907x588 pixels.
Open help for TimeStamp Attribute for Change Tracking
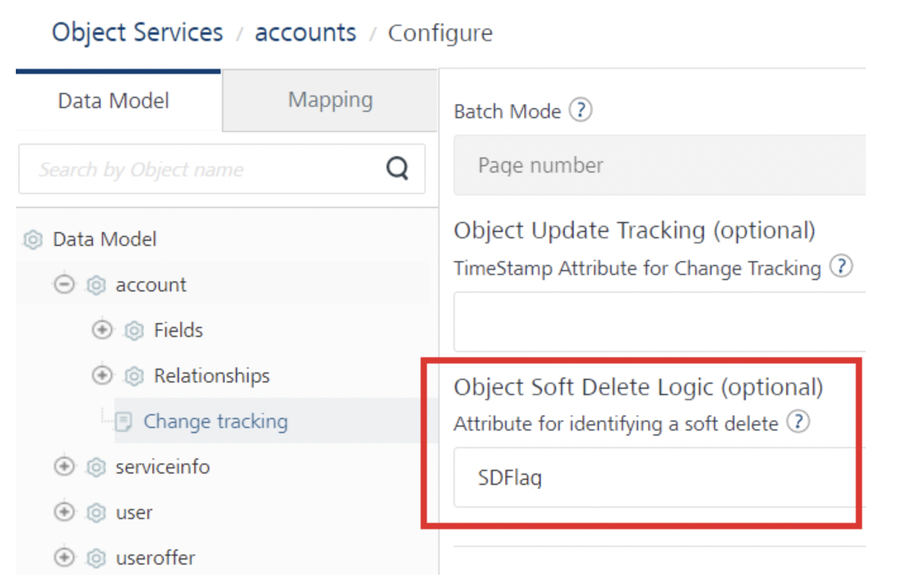tap(841, 266)
